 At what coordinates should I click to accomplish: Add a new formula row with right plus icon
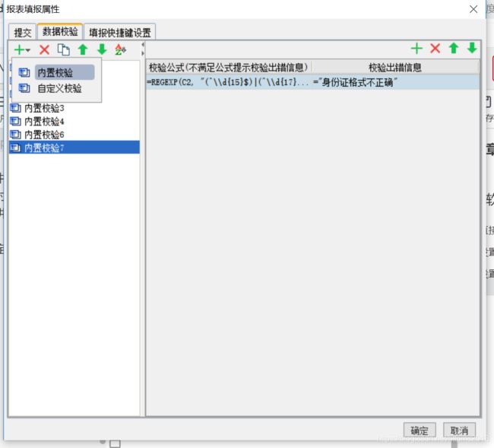416,48
